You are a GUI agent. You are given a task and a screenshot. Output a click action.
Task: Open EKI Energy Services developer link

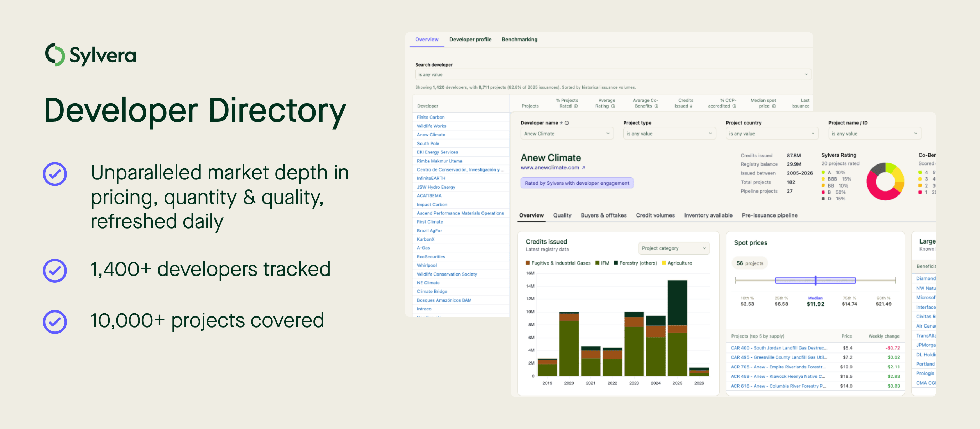pyautogui.click(x=438, y=152)
